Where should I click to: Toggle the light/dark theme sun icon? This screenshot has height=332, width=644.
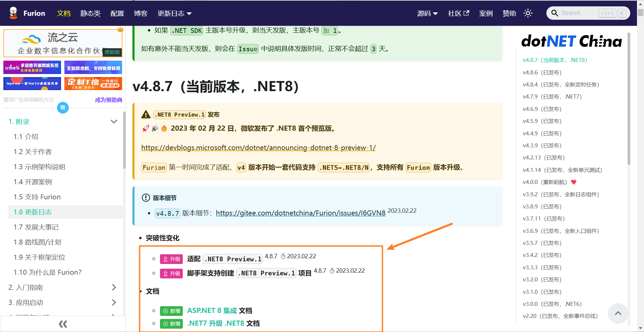(x=528, y=13)
